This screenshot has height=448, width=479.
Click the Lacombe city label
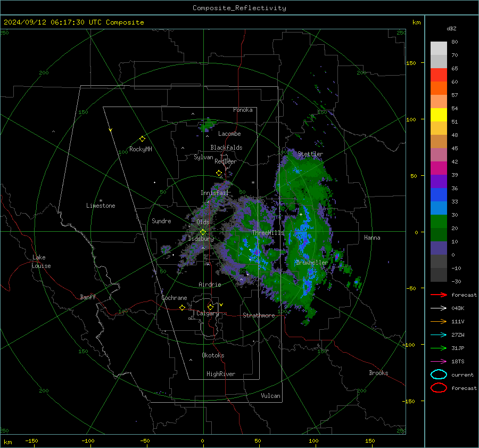coord(229,134)
